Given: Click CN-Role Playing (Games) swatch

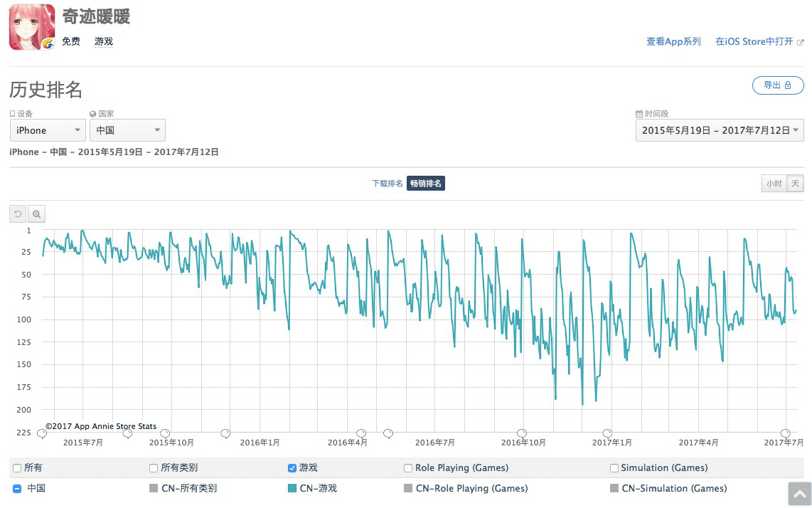Looking at the screenshot, I should click(408, 488).
